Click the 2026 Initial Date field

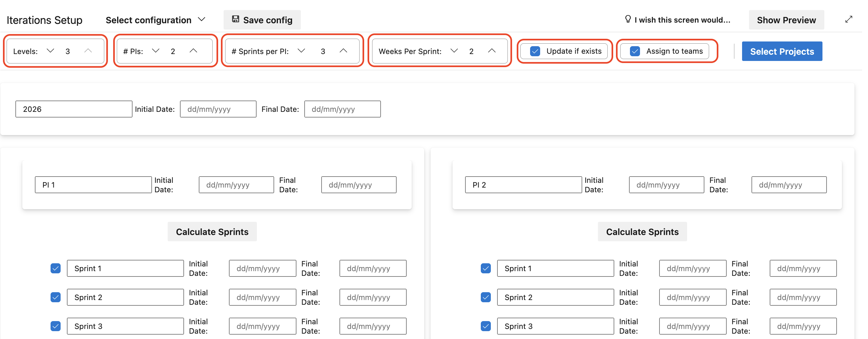point(218,109)
